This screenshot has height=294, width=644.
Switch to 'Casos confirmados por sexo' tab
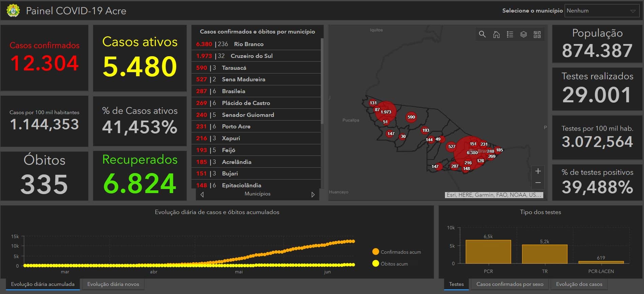click(509, 284)
